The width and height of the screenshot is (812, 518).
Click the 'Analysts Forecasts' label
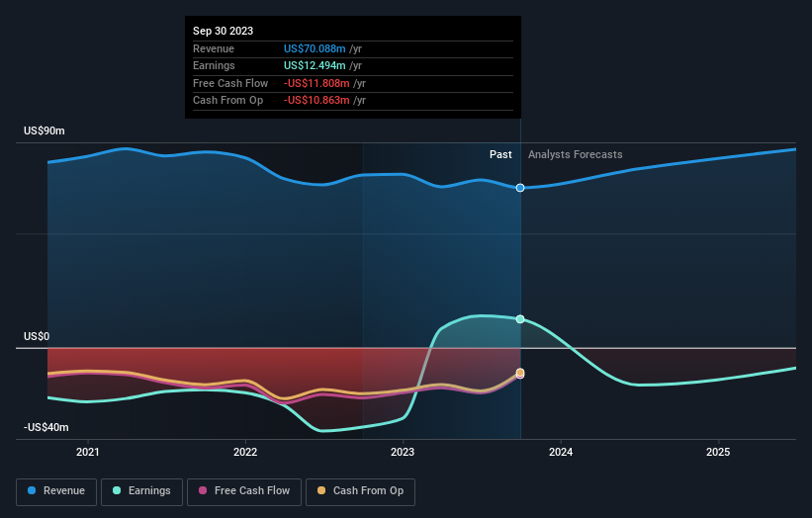point(576,154)
